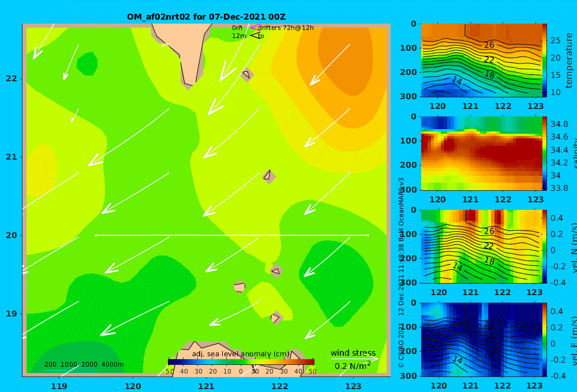This screenshot has height=392, width=577.
Task: Click latitude tick label 21 on main map
Action: coord(12,157)
